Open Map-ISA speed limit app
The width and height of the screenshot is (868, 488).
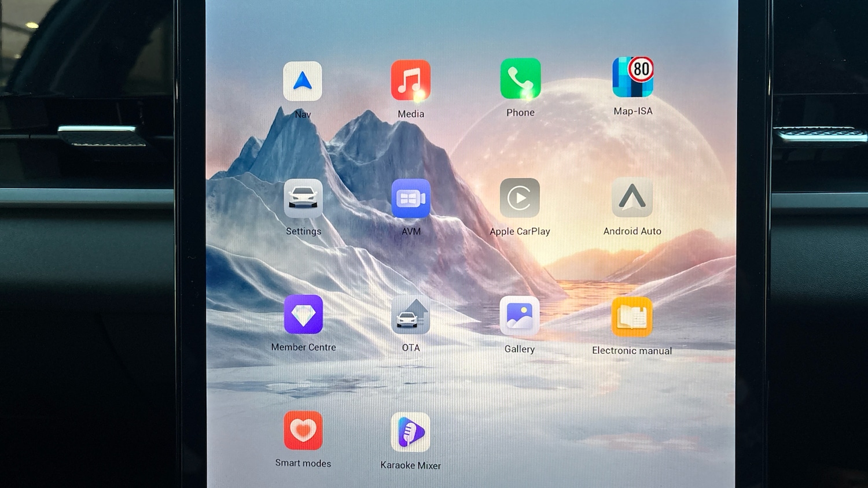pos(632,77)
